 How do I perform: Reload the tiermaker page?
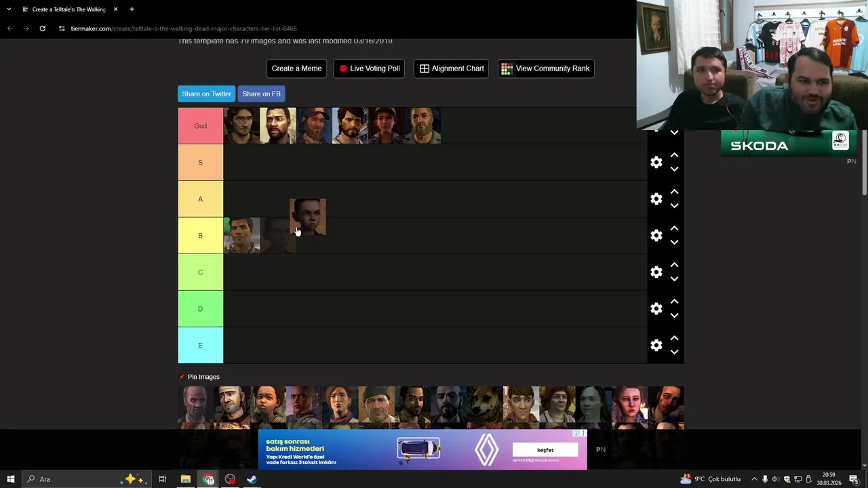pyautogui.click(x=42, y=28)
